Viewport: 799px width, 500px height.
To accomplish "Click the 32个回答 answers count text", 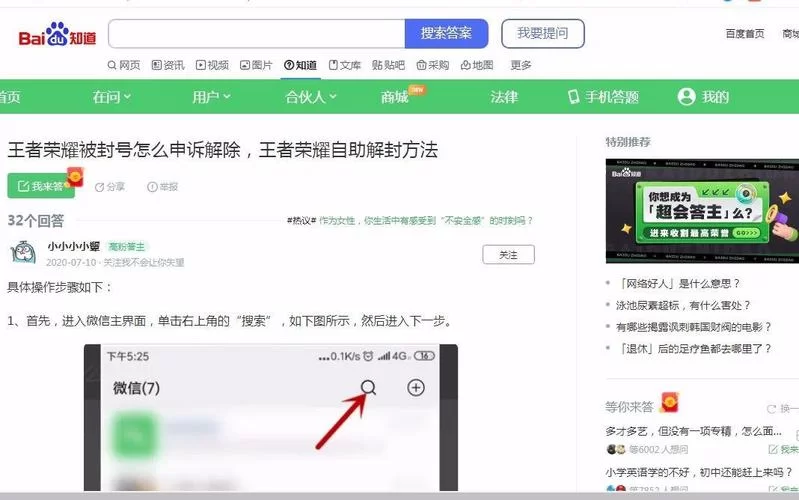I will click(36, 221).
